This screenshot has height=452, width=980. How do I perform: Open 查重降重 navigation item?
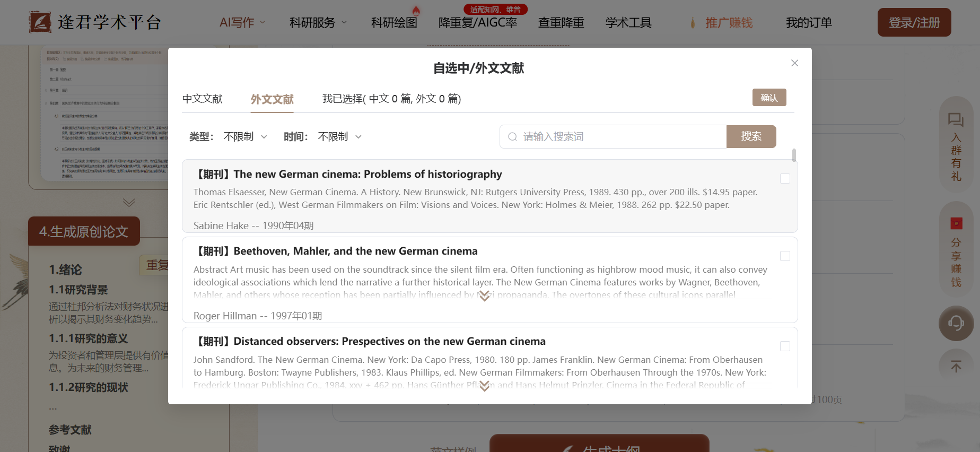[561, 22]
